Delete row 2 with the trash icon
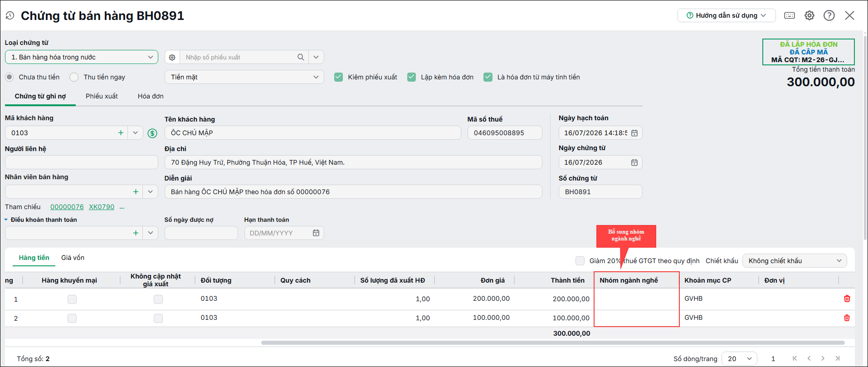 coord(847,318)
